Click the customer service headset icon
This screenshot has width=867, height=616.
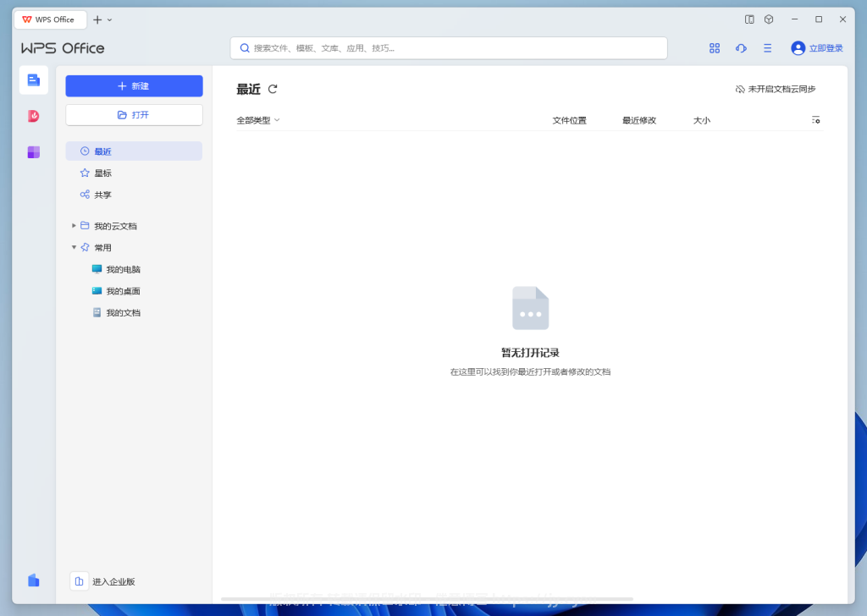coord(741,48)
